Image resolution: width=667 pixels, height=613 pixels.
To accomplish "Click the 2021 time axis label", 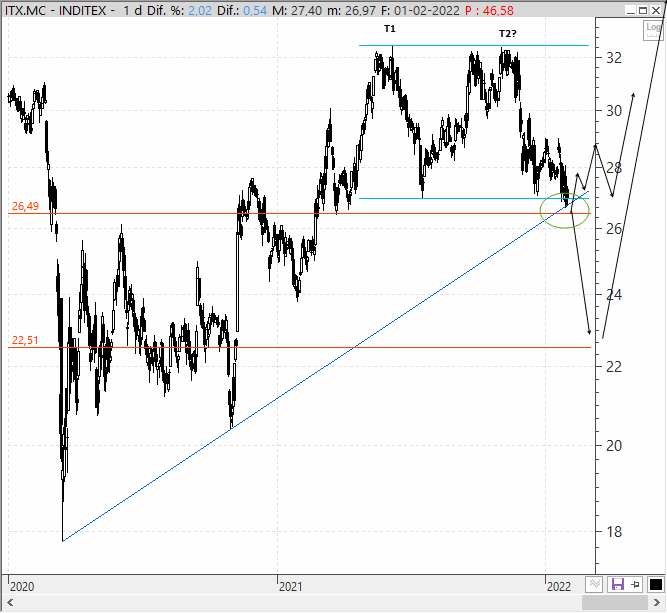I will 291,587.
